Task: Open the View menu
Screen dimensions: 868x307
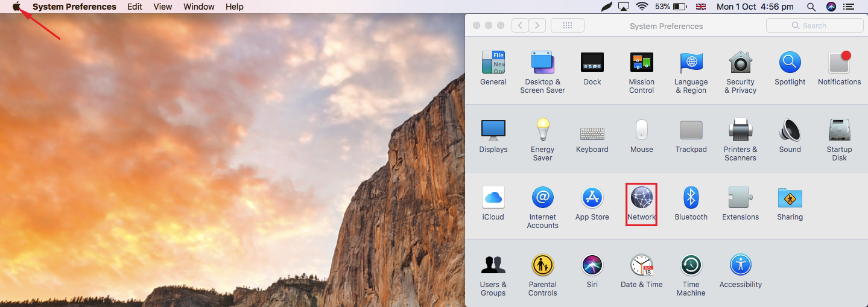Action: (162, 7)
